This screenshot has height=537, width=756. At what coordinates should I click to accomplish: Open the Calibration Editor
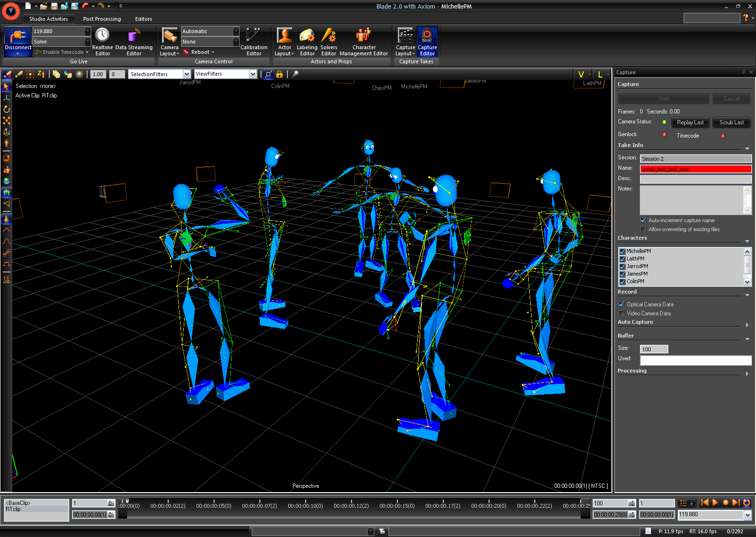[x=254, y=42]
